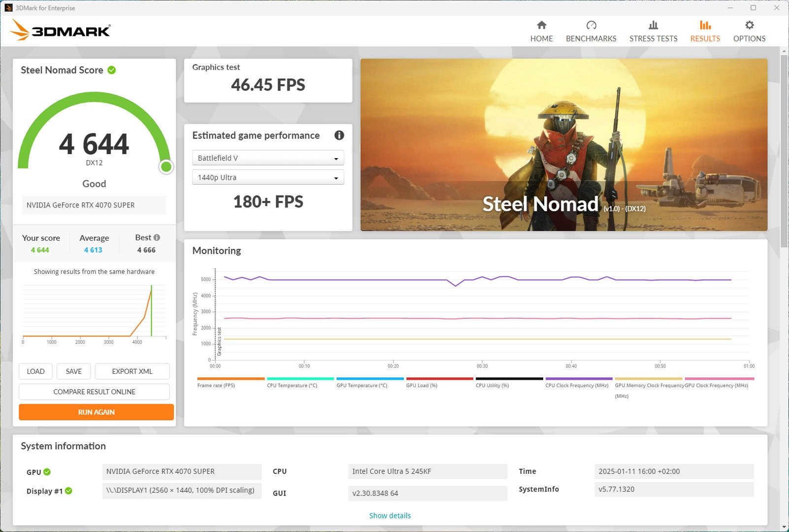
Task: Click the green check icon next to GPU
Action: pos(47,472)
